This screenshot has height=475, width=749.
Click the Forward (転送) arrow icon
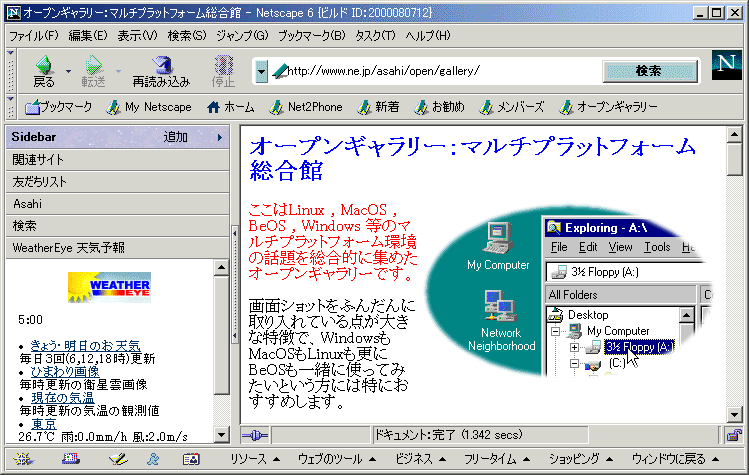click(93, 65)
